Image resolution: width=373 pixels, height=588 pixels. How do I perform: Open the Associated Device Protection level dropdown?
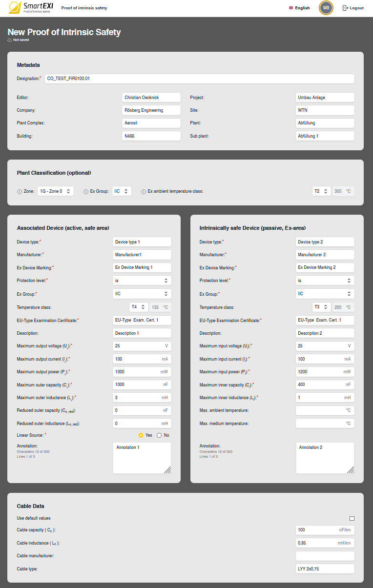point(142,281)
